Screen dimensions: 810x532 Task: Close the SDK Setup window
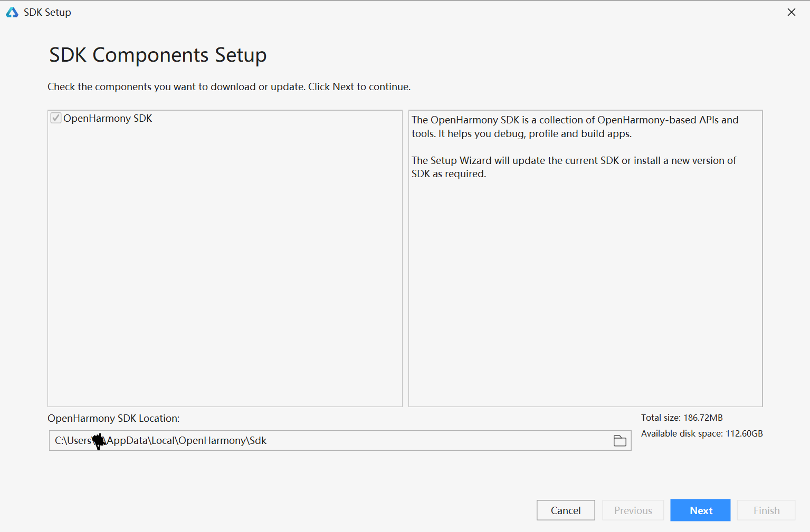792,12
